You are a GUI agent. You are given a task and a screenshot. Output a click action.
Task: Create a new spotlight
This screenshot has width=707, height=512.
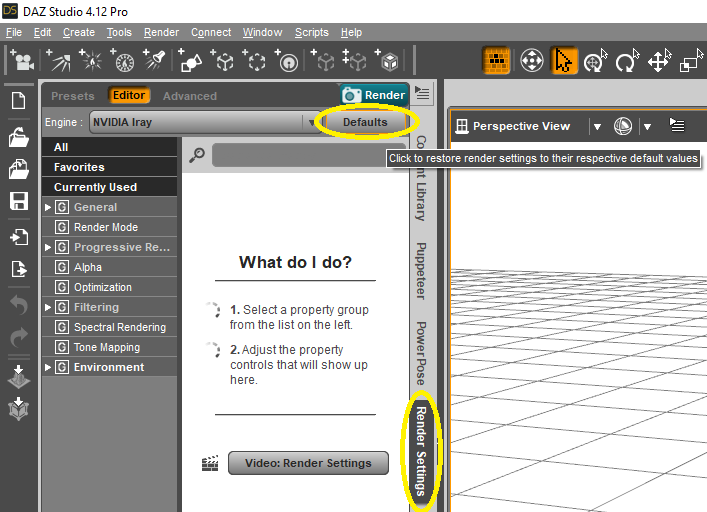[x=154, y=60]
